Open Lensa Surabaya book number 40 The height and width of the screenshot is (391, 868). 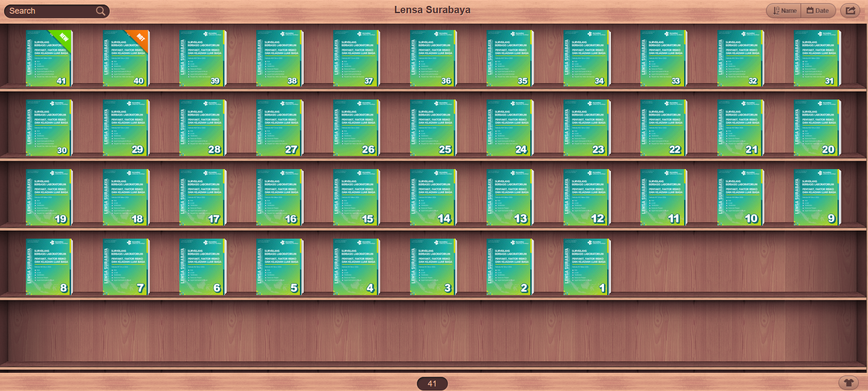click(x=126, y=58)
